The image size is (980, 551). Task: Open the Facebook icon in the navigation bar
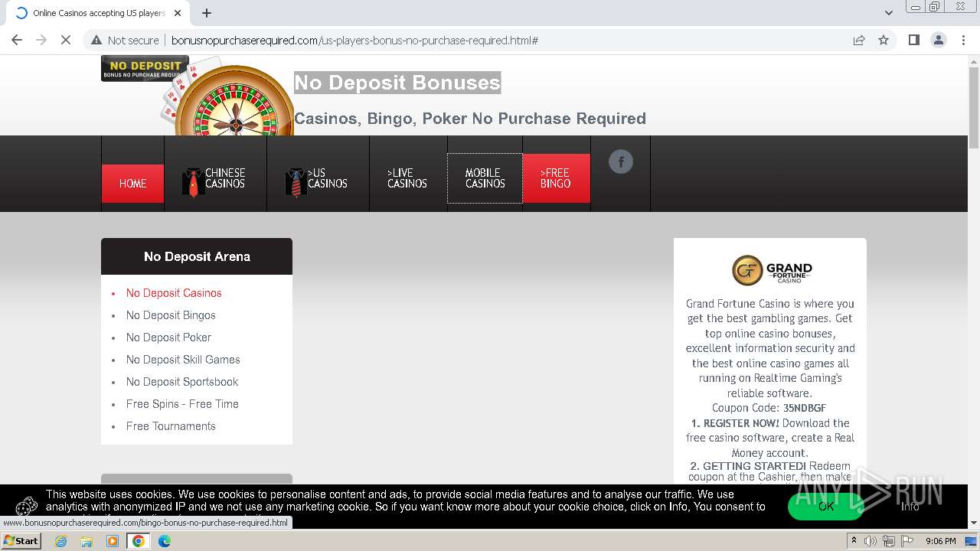621,161
